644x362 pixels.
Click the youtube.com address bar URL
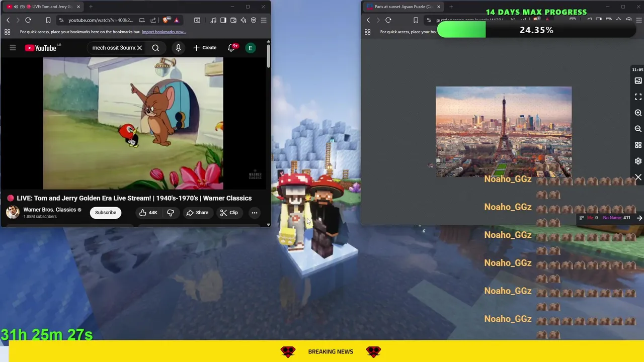click(x=101, y=20)
